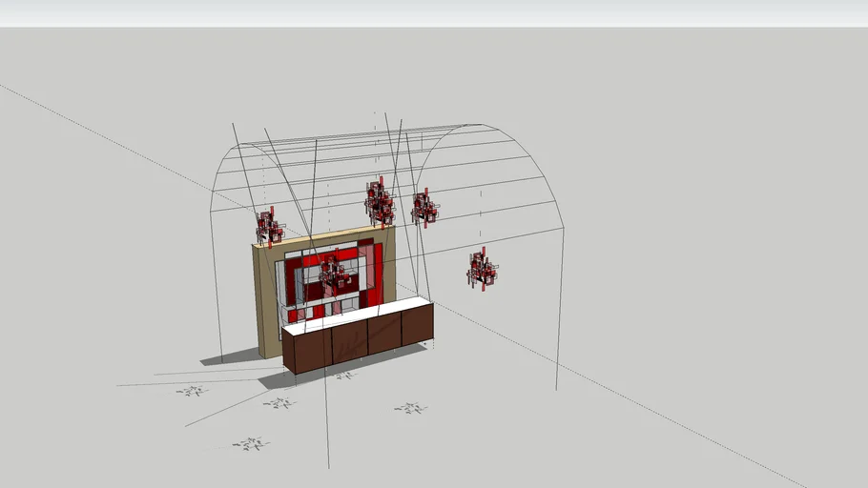The image size is (868, 488).
Task: Click the lowest star marking on the floor
Action: [250, 443]
